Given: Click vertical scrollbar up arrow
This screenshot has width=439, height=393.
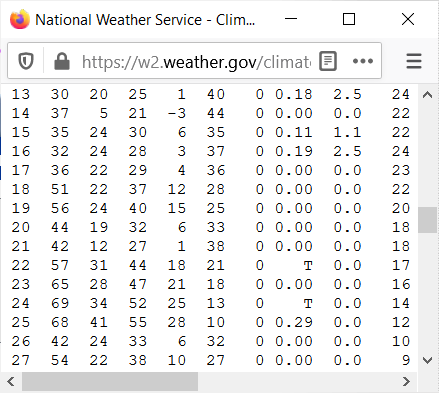Looking at the screenshot, I should tap(427, 95).
